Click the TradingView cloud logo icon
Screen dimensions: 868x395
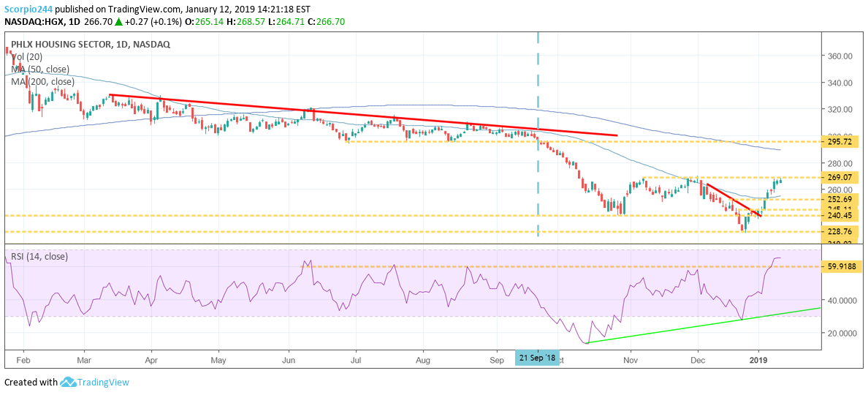click(67, 382)
